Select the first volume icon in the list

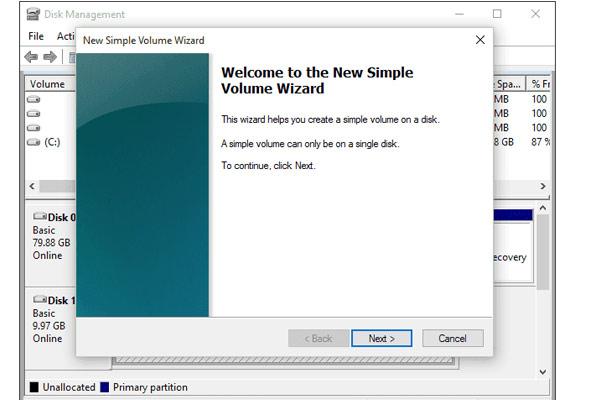pyautogui.click(x=34, y=100)
